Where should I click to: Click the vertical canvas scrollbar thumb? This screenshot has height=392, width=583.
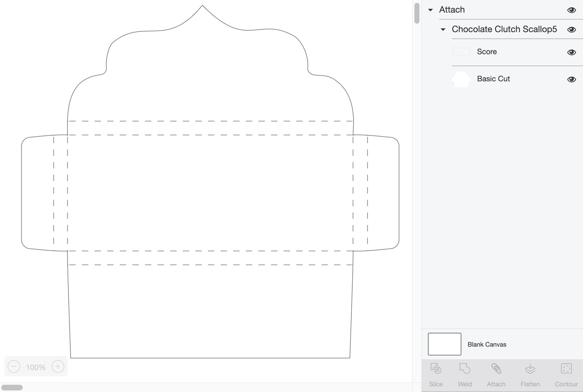click(x=417, y=13)
